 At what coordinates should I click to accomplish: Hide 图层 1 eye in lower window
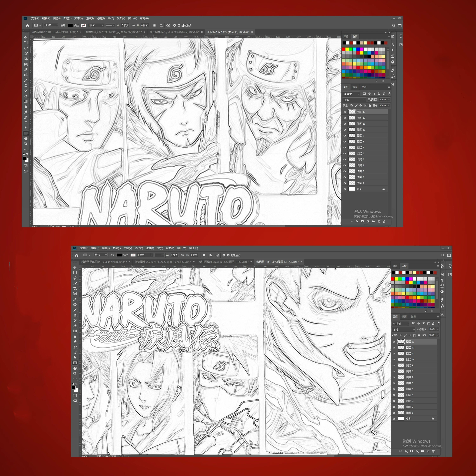(394, 413)
